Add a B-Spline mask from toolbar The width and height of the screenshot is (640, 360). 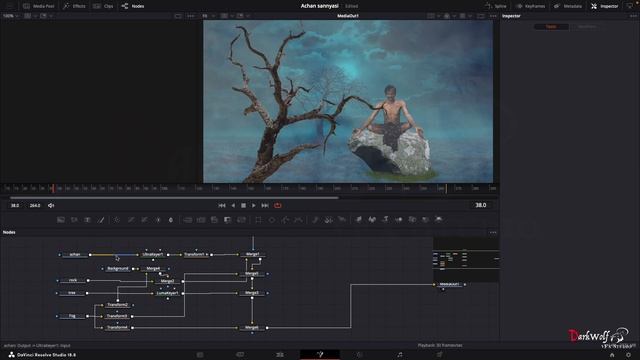[x=299, y=220]
